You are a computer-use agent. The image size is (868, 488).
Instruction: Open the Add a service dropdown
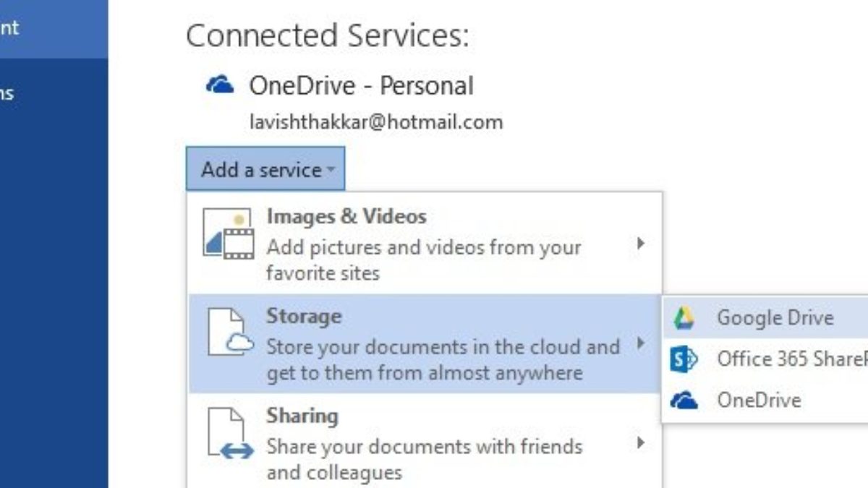coord(265,170)
